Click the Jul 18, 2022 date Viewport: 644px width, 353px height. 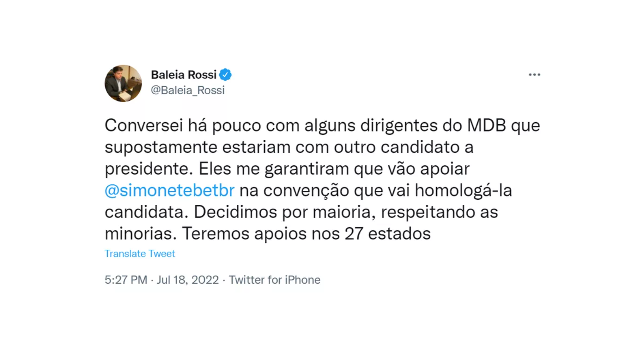point(187,280)
